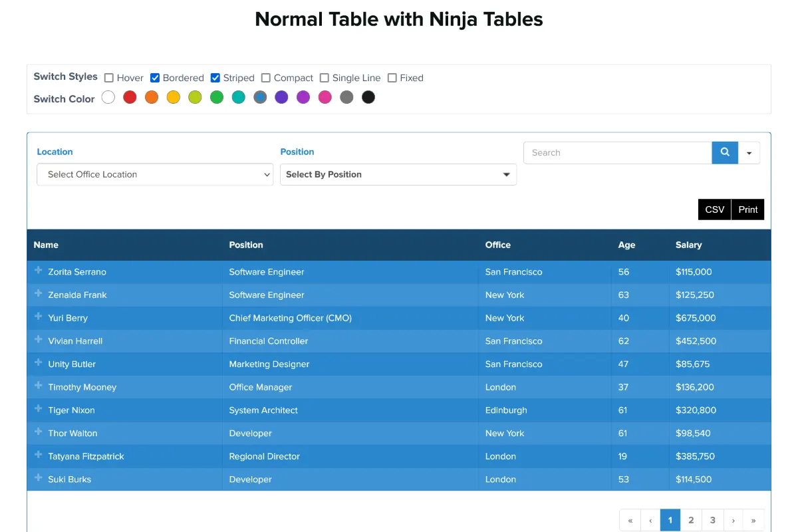Open plus icon next to Unity Butler
The height and width of the screenshot is (532, 798).
pyautogui.click(x=38, y=363)
